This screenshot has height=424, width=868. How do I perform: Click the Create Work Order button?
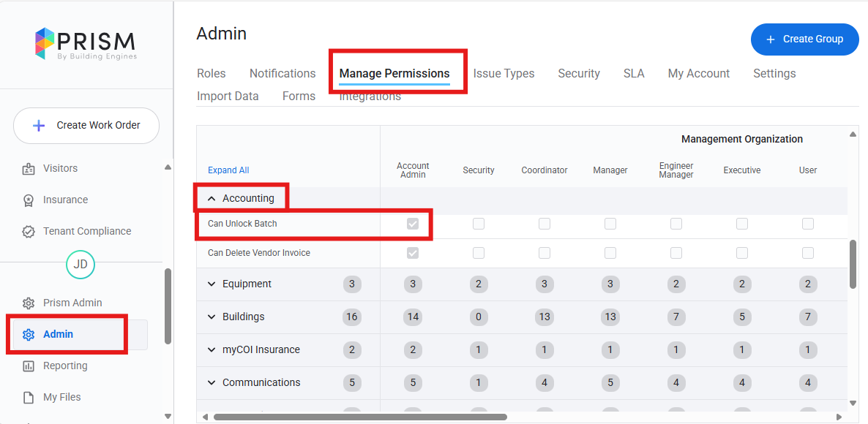click(86, 126)
